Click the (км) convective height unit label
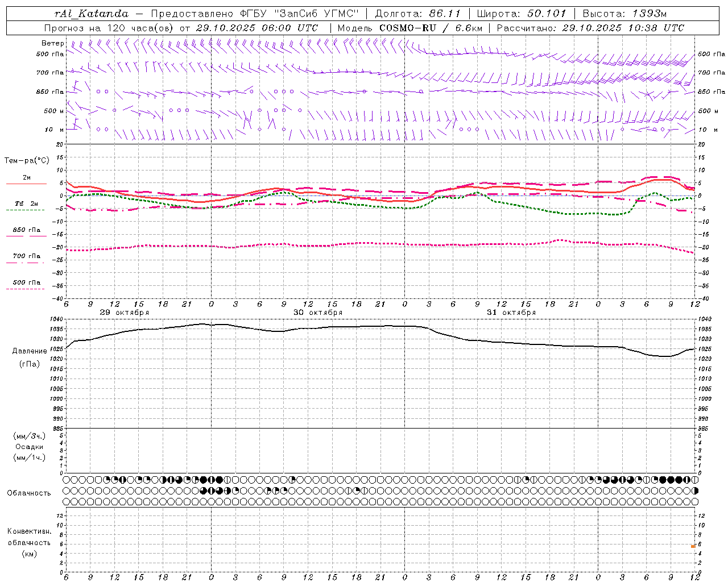The width and height of the screenshot is (728, 582). click(30, 554)
